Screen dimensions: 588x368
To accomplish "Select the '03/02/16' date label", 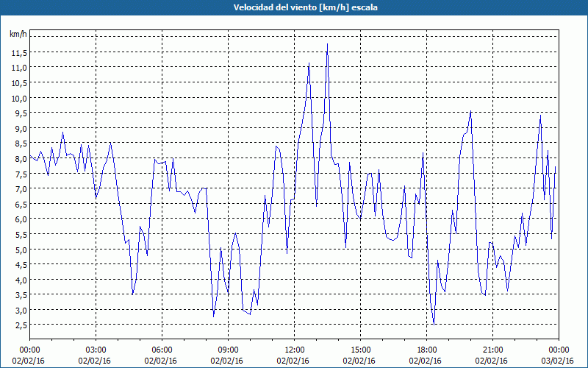I will tap(558, 361).
